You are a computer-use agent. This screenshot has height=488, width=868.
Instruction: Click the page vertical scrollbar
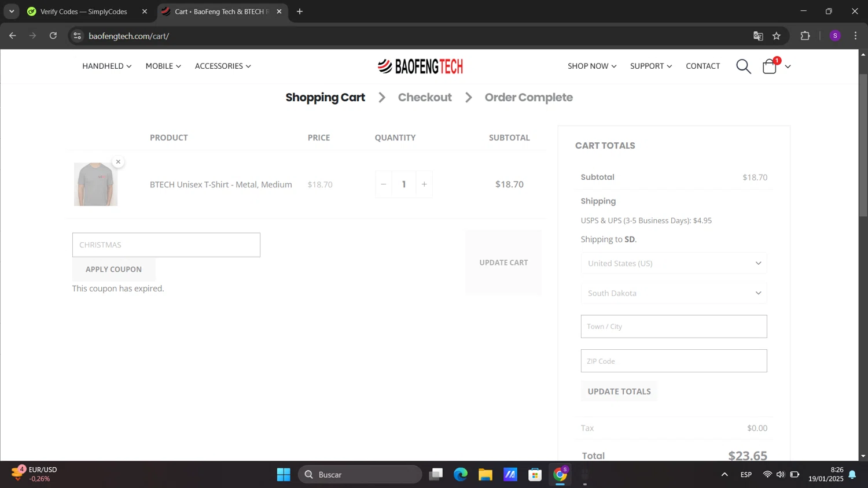click(863, 145)
